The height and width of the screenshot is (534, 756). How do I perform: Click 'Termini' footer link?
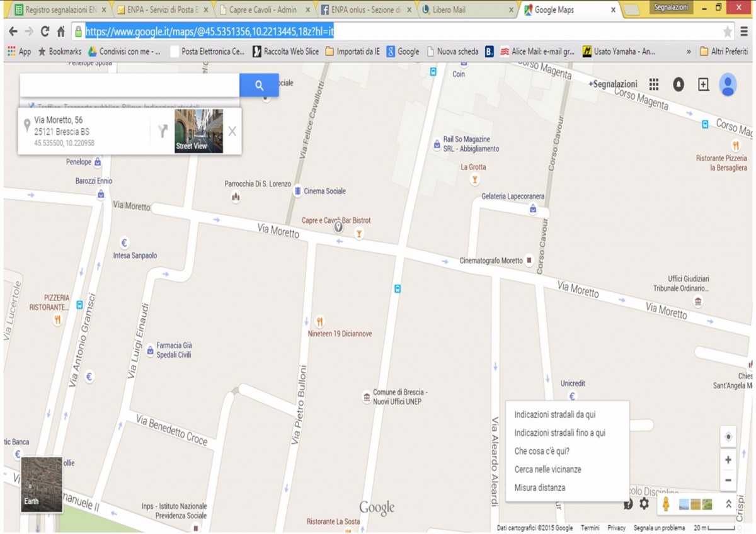(590, 528)
